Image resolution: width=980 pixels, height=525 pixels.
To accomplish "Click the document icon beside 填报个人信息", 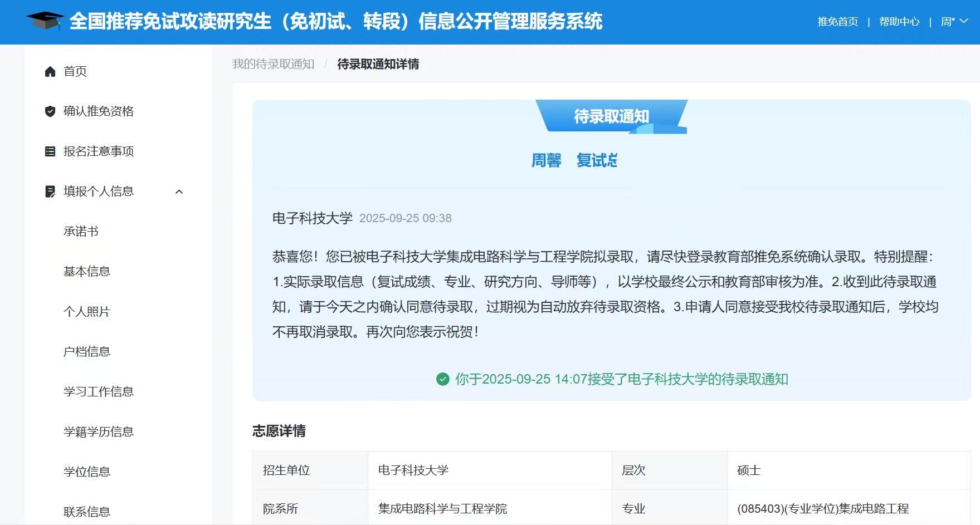I will tap(50, 192).
